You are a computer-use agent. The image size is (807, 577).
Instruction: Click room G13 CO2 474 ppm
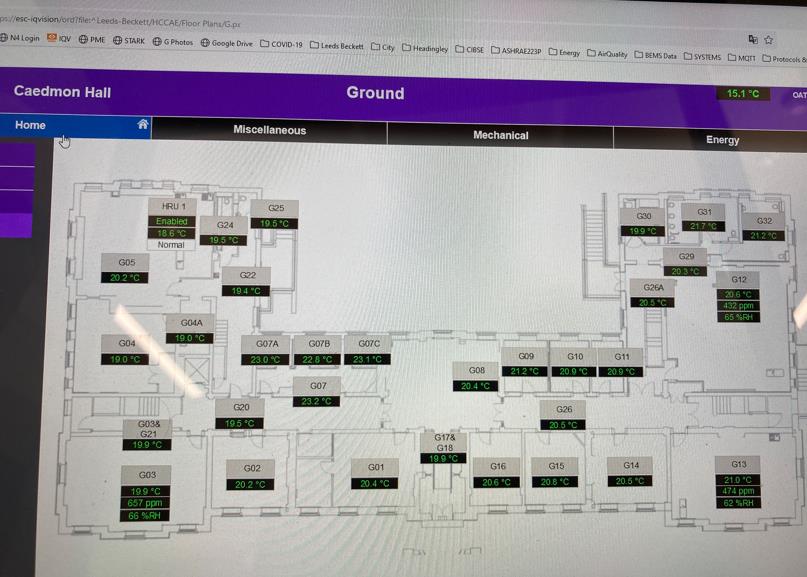click(738, 491)
